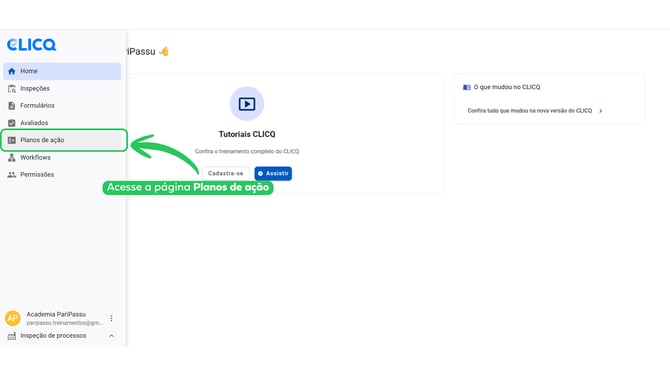
Task: Open the three-dot menu beside Academia PariPassu
Action: (112, 318)
